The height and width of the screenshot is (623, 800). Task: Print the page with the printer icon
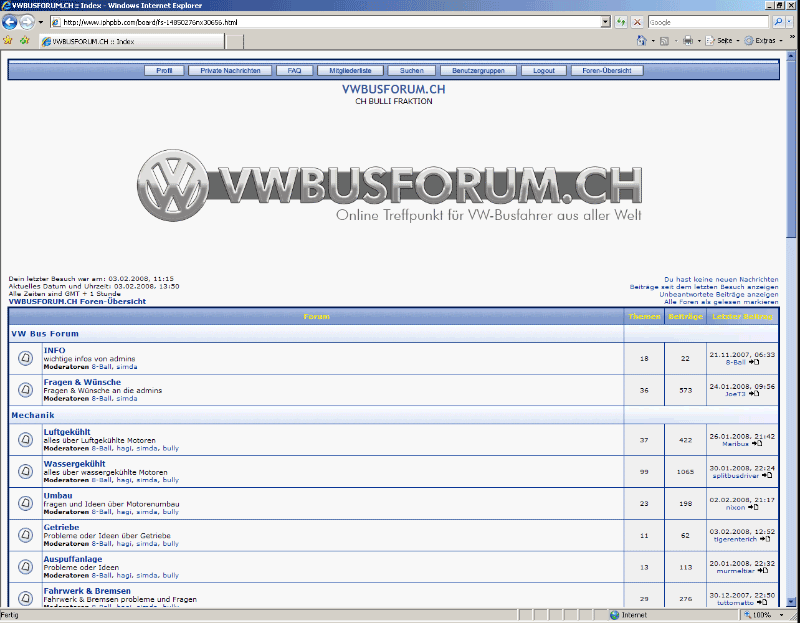tap(688, 41)
